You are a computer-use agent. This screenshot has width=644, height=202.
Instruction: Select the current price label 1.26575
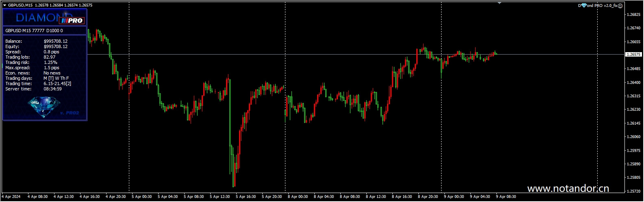pyautogui.click(x=633, y=54)
